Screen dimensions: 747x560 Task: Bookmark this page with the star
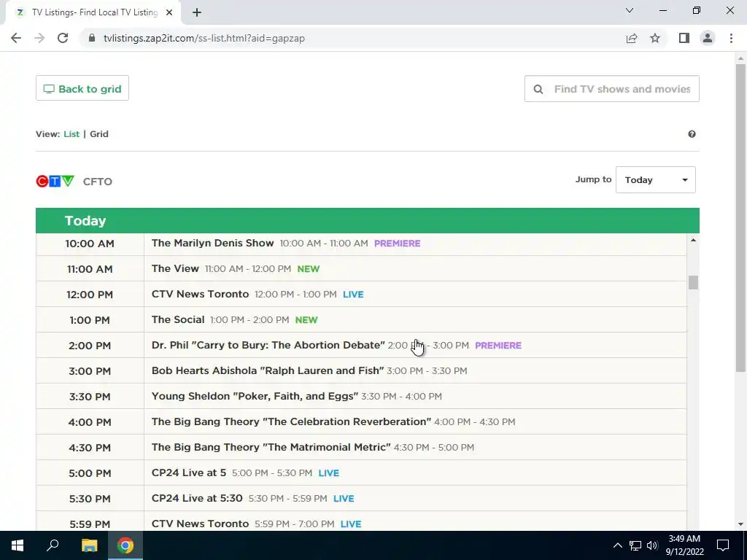click(x=655, y=38)
